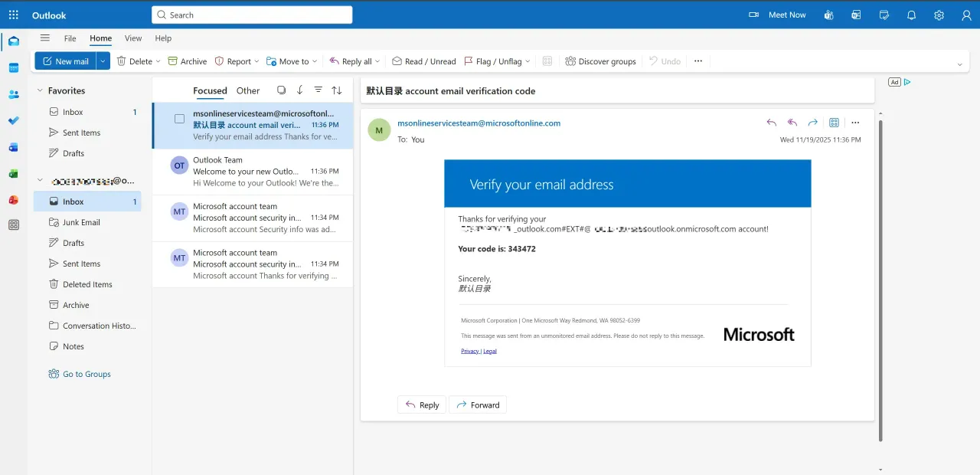Open To Do checkmark app icon
This screenshot has height=475, width=980.
click(13, 120)
